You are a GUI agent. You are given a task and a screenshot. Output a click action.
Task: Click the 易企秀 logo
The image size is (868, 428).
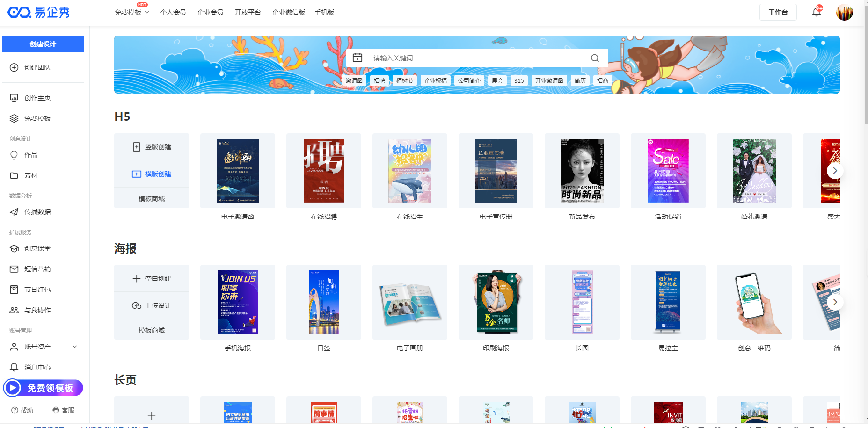pos(39,12)
